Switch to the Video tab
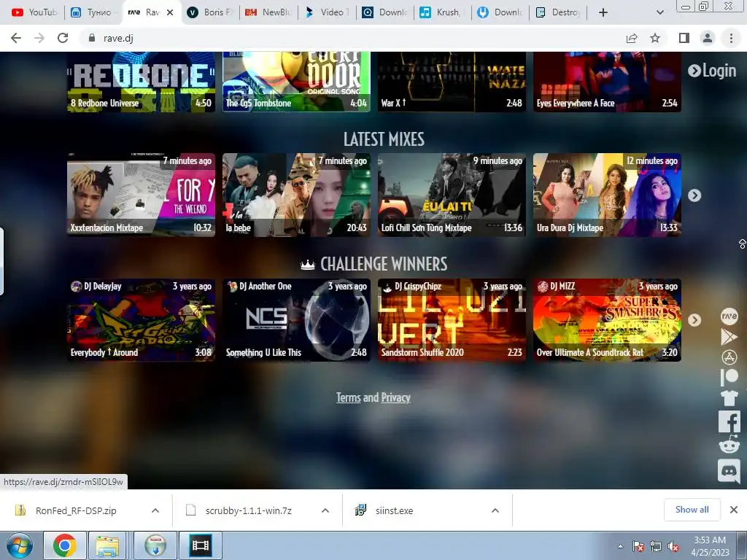This screenshot has height=560, width=747. [327, 12]
